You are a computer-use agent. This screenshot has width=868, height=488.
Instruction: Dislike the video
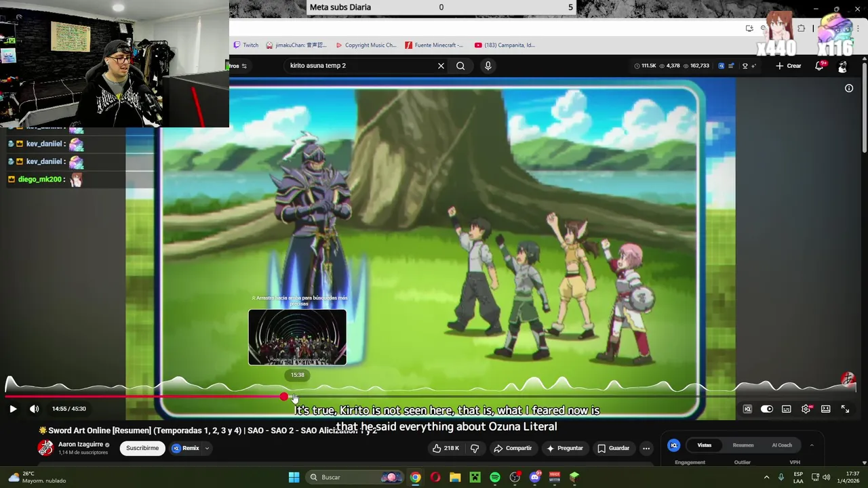point(475,448)
